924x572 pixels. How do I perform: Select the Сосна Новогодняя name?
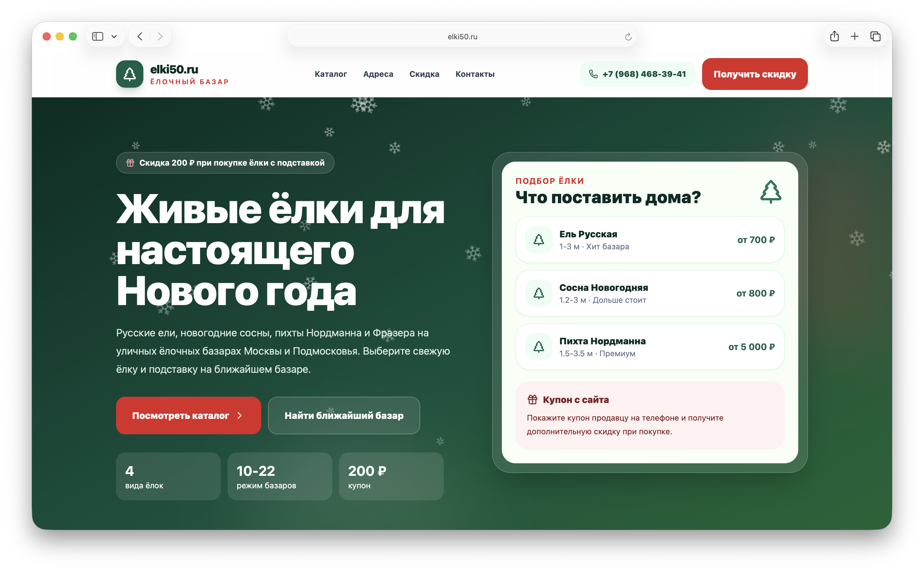pos(603,287)
